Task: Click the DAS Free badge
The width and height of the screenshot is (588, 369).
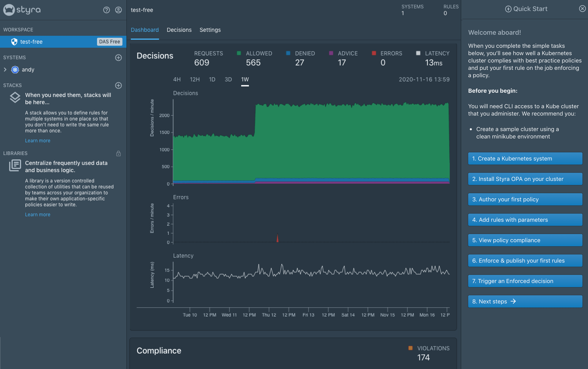Action: [x=110, y=42]
